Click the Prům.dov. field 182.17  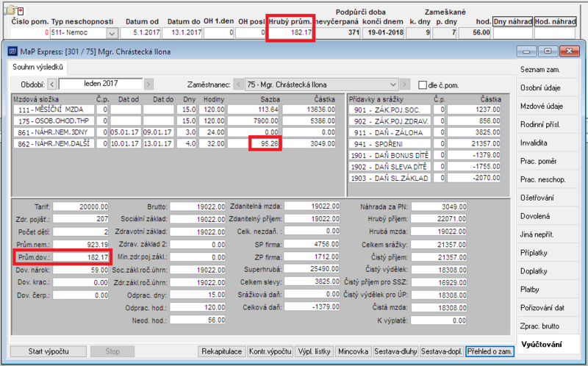(81, 257)
